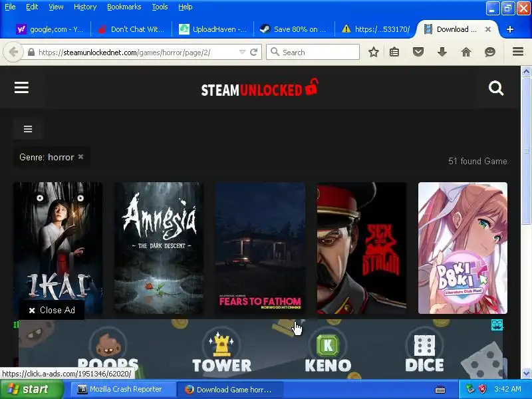The image size is (532, 399).
Task: Switch to the Save 80% Steam tab
Action: tap(294, 29)
